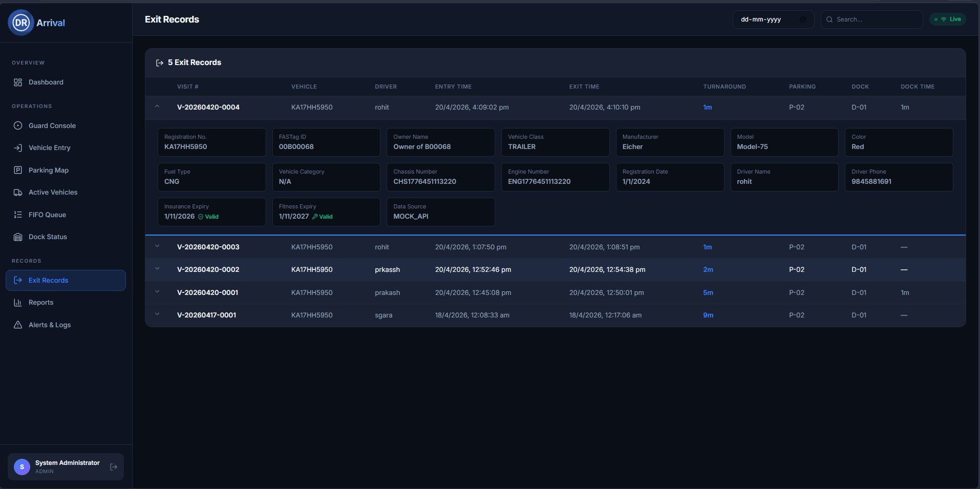Open the date picker calendar icon
This screenshot has height=489, width=980.
click(x=803, y=19)
